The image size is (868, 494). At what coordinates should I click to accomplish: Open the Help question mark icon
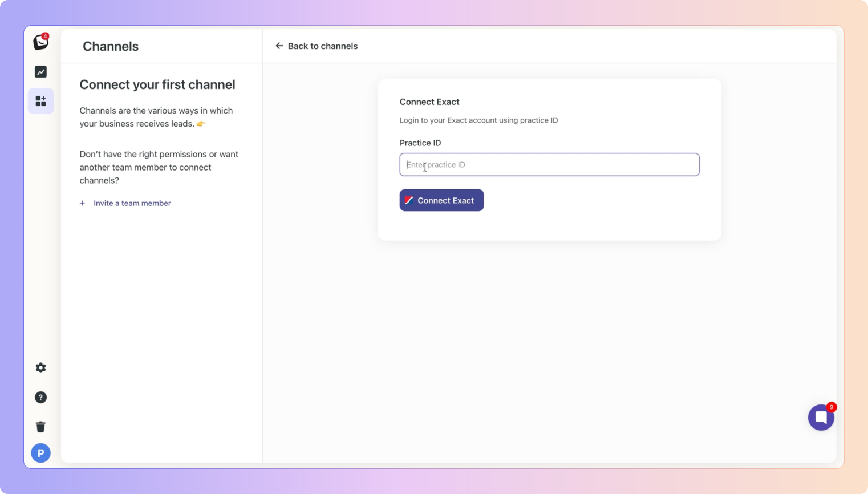pyautogui.click(x=41, y=398)
